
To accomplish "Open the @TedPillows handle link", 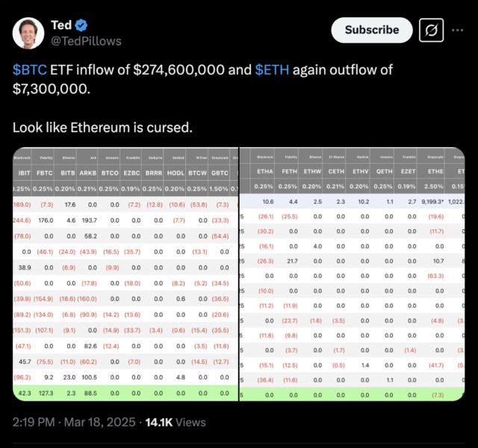I will [87, 41].
